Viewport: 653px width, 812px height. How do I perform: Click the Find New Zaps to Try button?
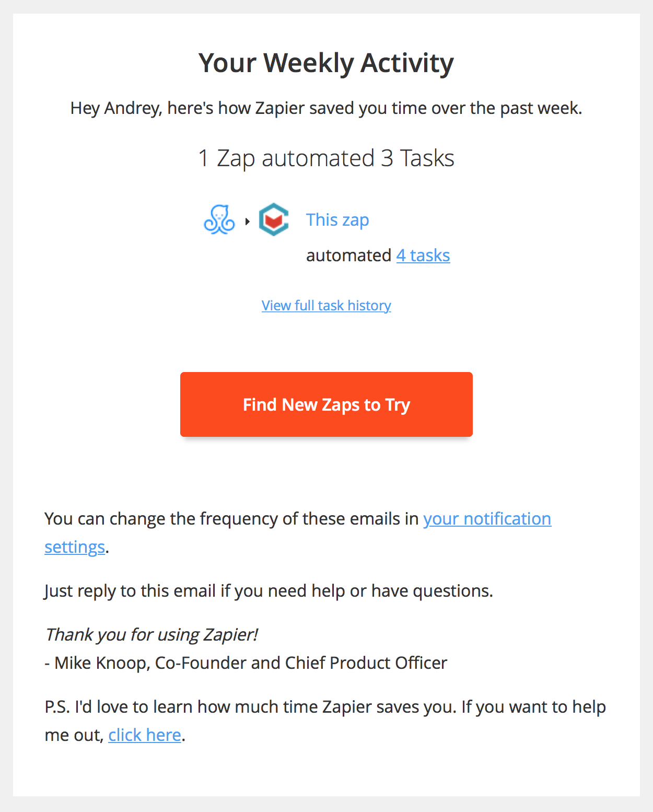click(x=326, y=404)
